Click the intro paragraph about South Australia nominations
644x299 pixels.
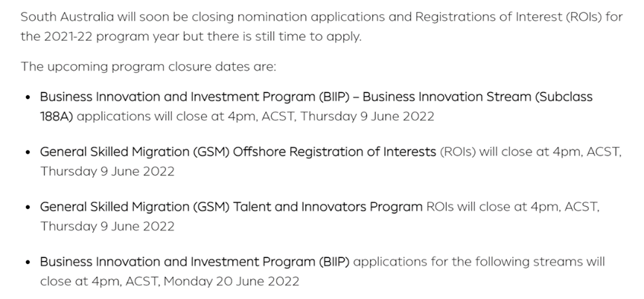coord(322,26)
